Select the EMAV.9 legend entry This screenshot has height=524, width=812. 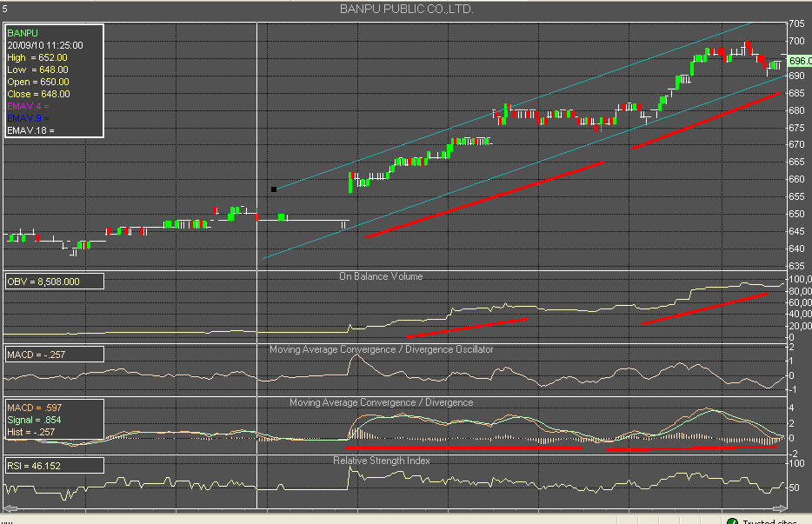tap(28, 118)
